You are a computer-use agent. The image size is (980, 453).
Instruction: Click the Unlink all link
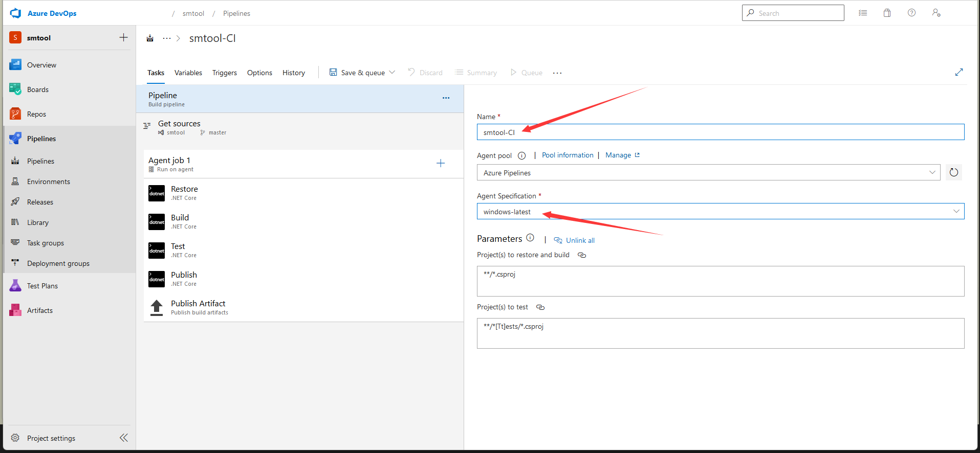580,241
